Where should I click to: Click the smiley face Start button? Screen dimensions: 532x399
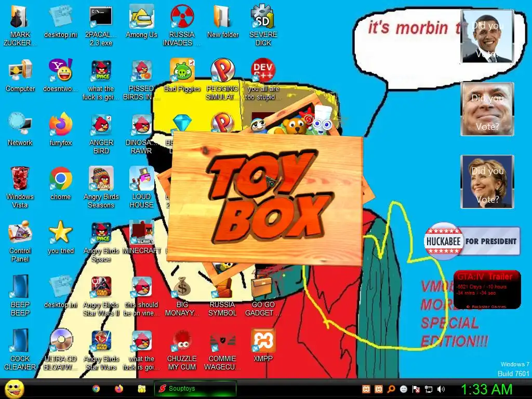click(14, 389)
